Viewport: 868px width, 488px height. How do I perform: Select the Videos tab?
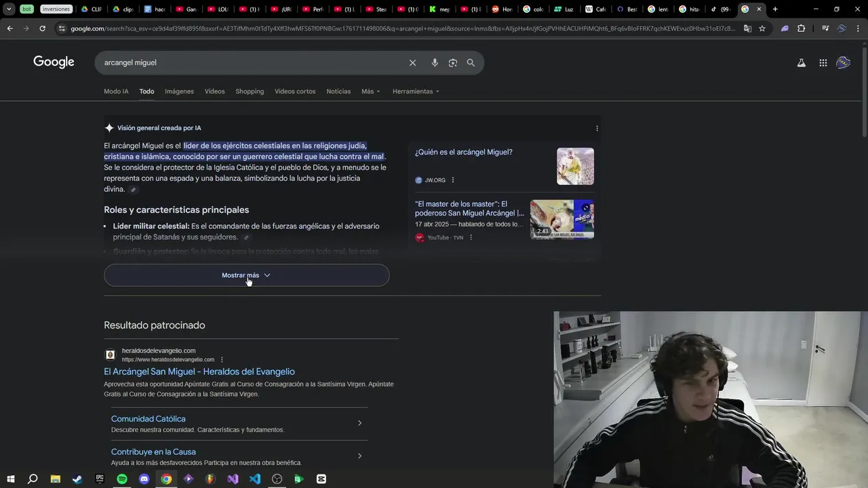[x=214, y=91]
